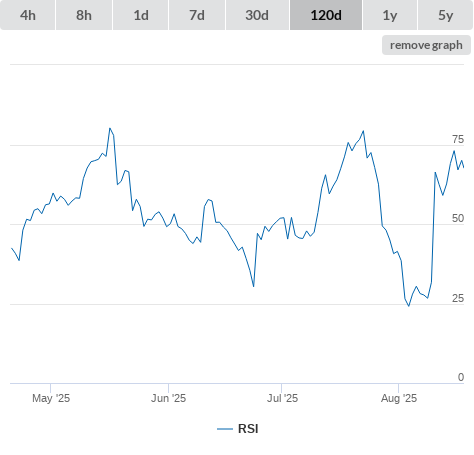Open the 7d time range view
This screenshot has width=474, height=455.
pos(197,15)
